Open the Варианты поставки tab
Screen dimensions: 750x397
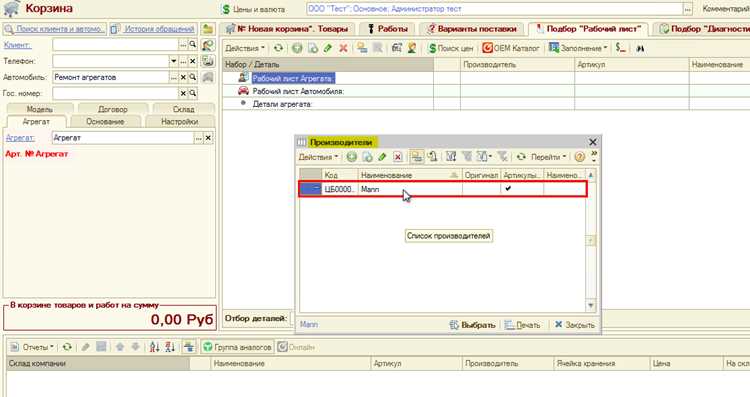click(472, 29)
